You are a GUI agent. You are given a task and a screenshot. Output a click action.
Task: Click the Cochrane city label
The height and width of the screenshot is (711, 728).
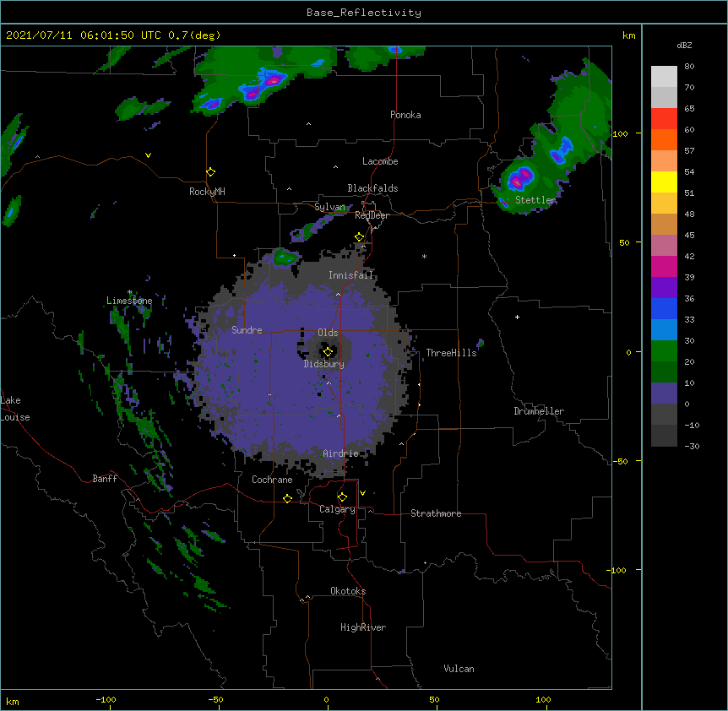click(272, 480)
